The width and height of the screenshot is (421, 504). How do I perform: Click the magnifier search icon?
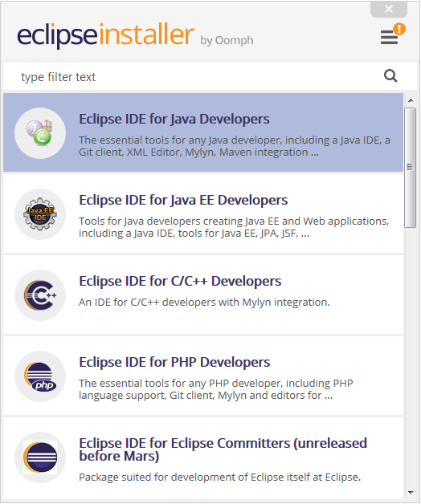(x=390, y=76)
